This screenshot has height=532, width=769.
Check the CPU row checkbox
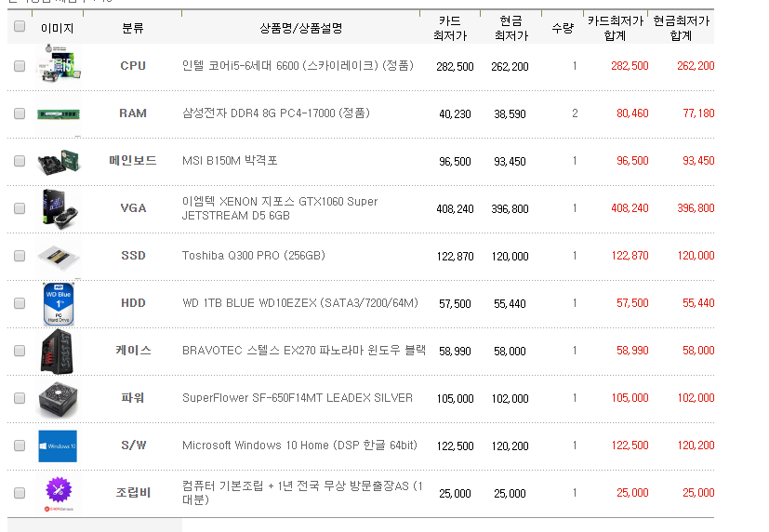click(x=20, y=66)
